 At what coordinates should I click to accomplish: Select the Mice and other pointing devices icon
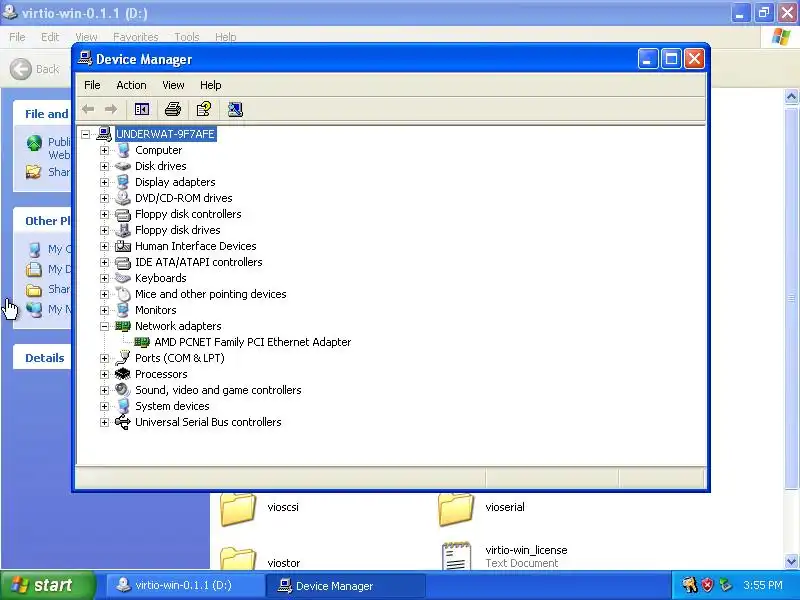[x=123, y=294]
